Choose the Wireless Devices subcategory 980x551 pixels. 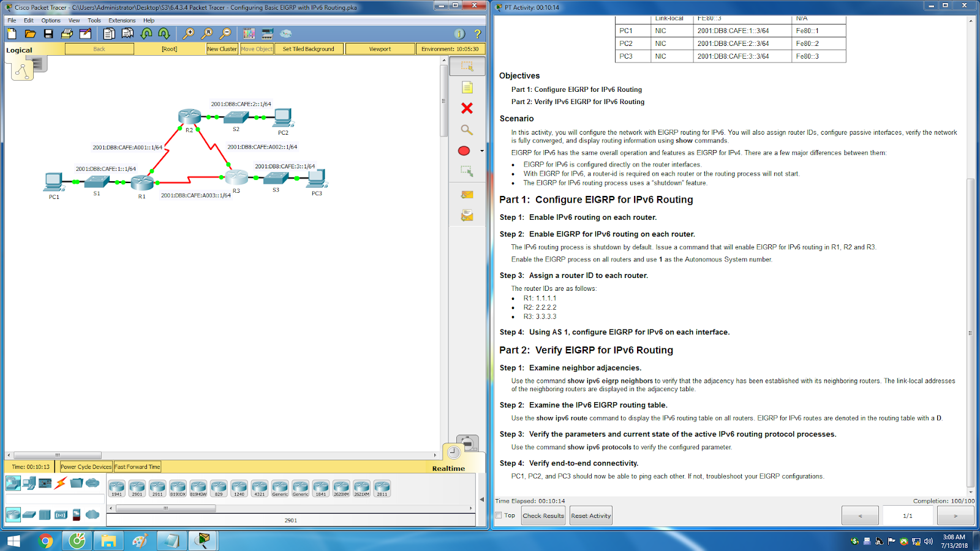point(61,515)
